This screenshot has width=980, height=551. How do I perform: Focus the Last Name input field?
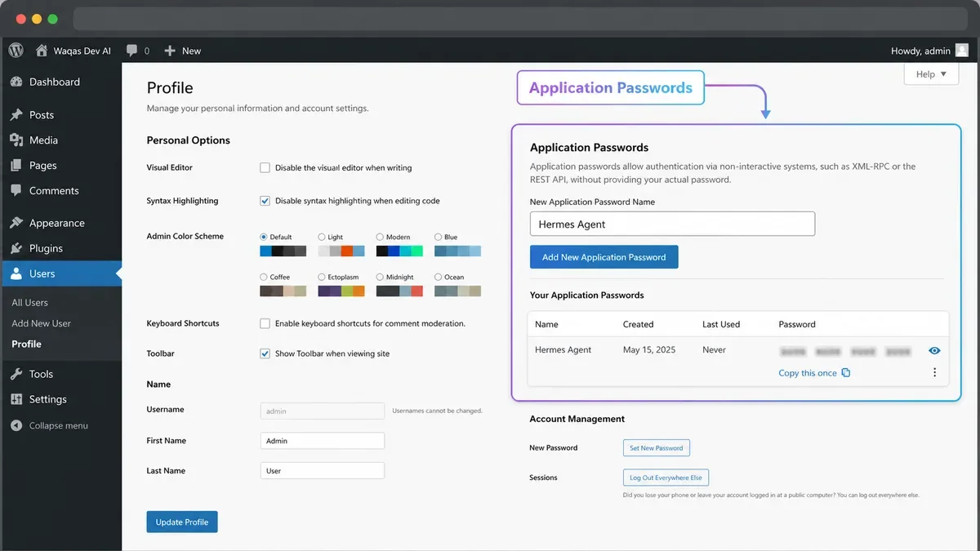pos(322,471)
